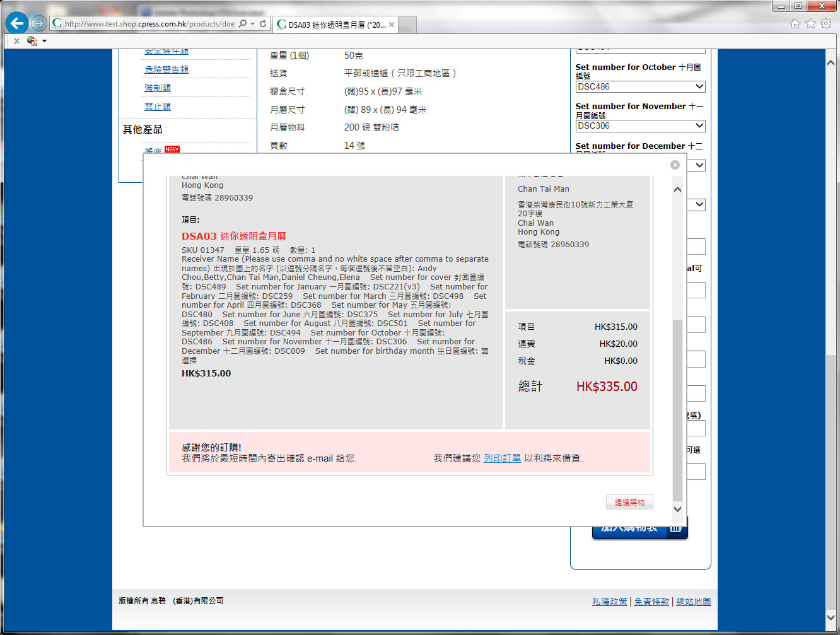Click the 列印訂單 print order link
Screen dimensions: 840x635
502,458
